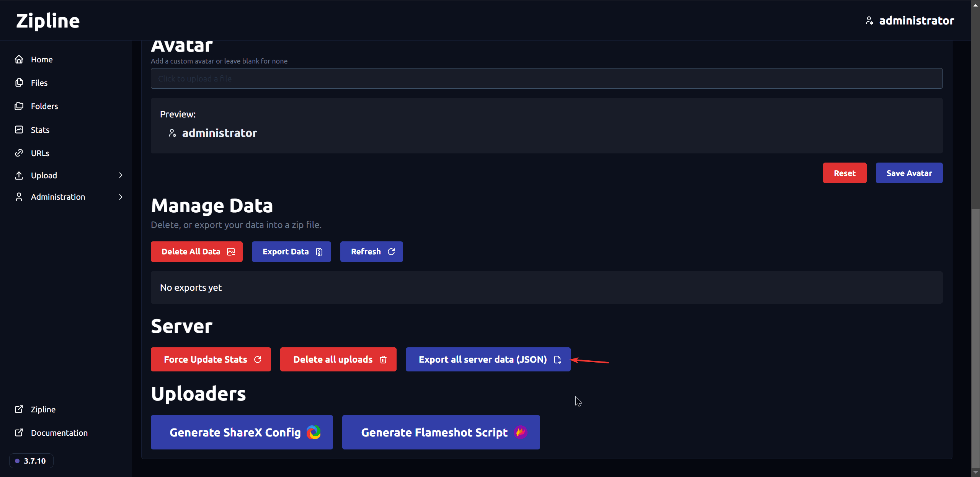Select the Folders icon
Image resolution: width=980 pixels, height=477 pixels.
click(20, 106)
